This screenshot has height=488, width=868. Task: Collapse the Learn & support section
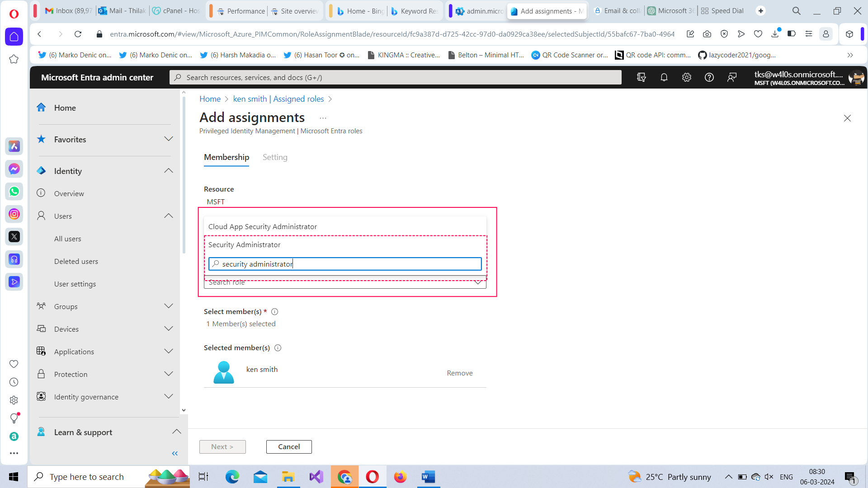[x=177, y=432]
